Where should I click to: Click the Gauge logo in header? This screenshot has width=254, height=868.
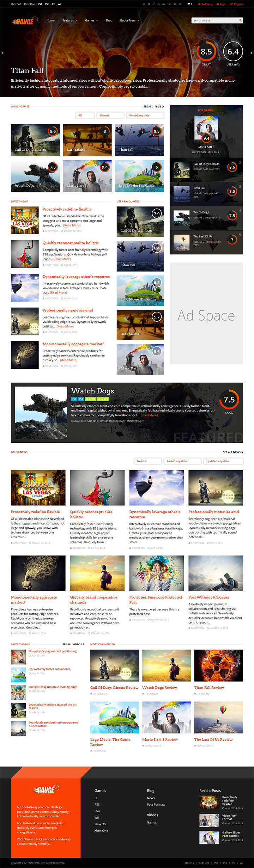[x=25, y=21]
